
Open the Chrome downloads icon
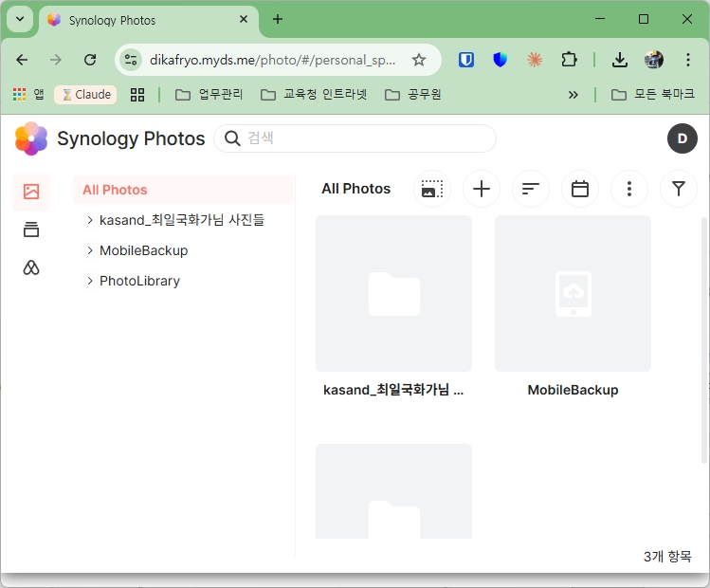click(619, 60)
